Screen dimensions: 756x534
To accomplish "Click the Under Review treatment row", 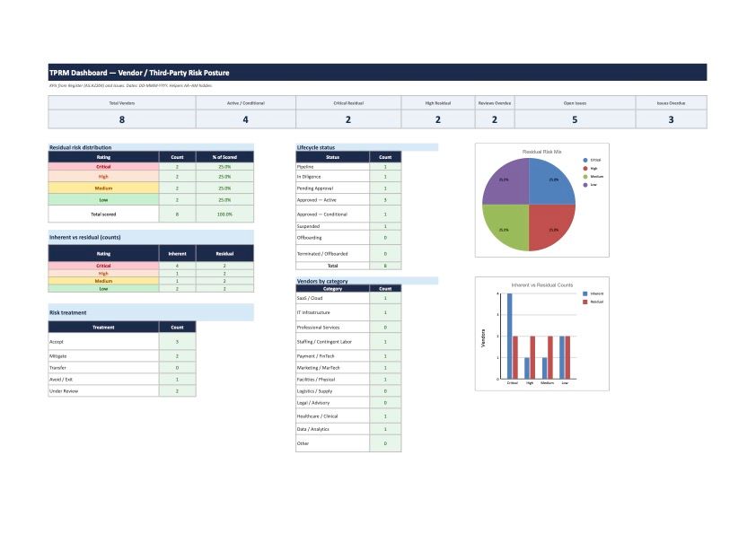I will pyautogui.click(x=122, y=391).
